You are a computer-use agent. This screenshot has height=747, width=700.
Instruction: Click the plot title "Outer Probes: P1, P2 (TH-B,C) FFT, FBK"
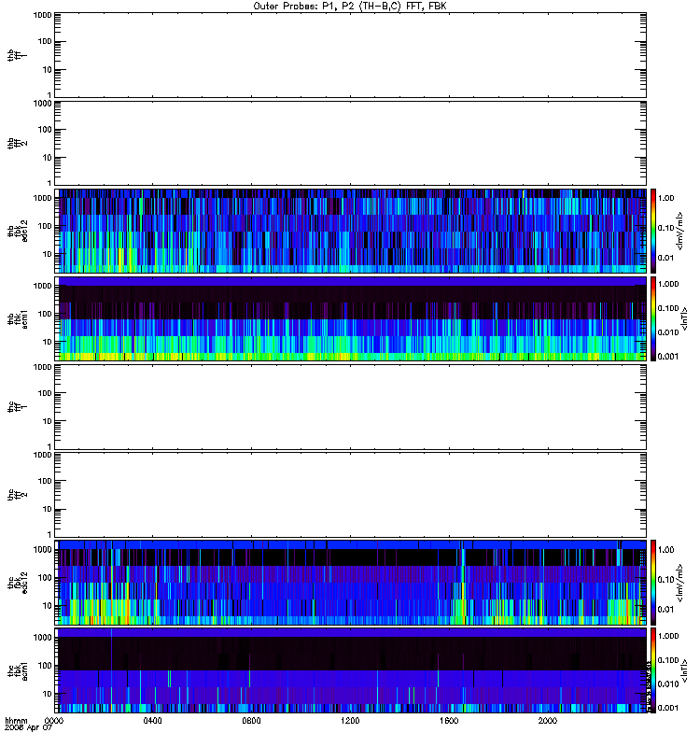click(x=350, y=7)
